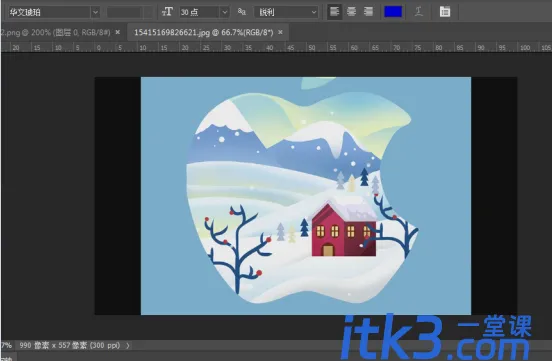Click the font size T icon
552x361 pixels.
[x=167, y=12]
